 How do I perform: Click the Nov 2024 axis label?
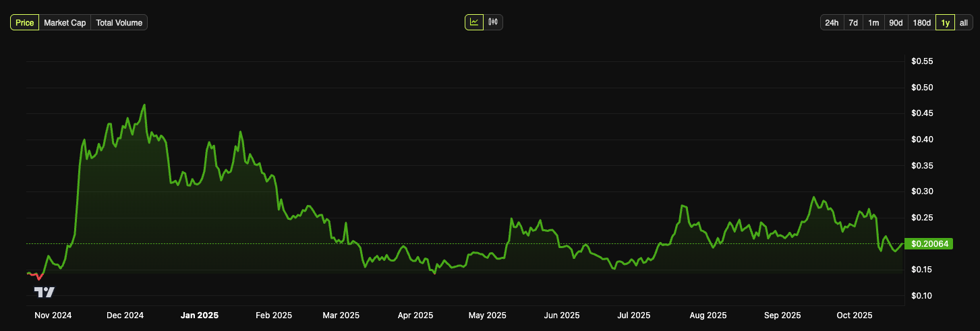click(53, 315)
